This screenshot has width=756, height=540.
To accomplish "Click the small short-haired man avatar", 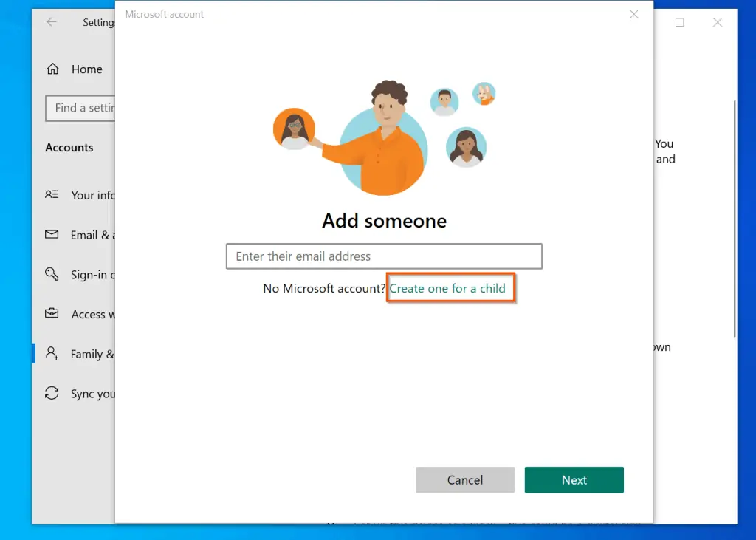I will 444,102.
